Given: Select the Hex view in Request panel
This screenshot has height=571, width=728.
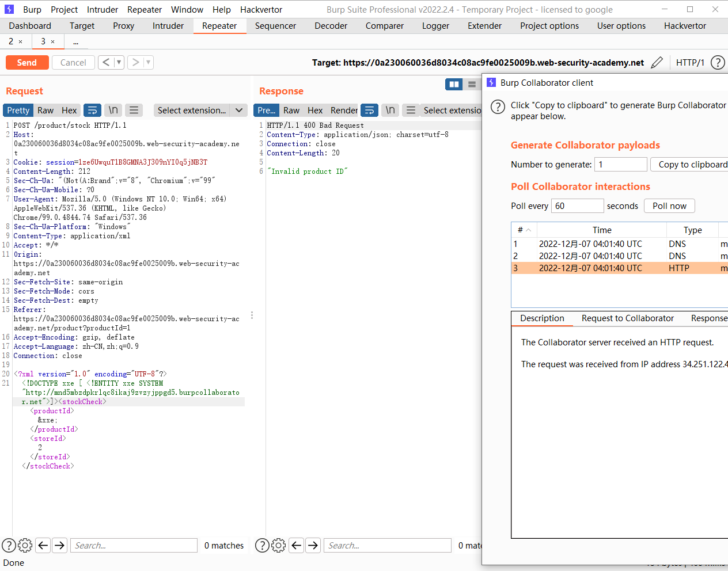Looking at the screenshot, I should tap(69, 110).
